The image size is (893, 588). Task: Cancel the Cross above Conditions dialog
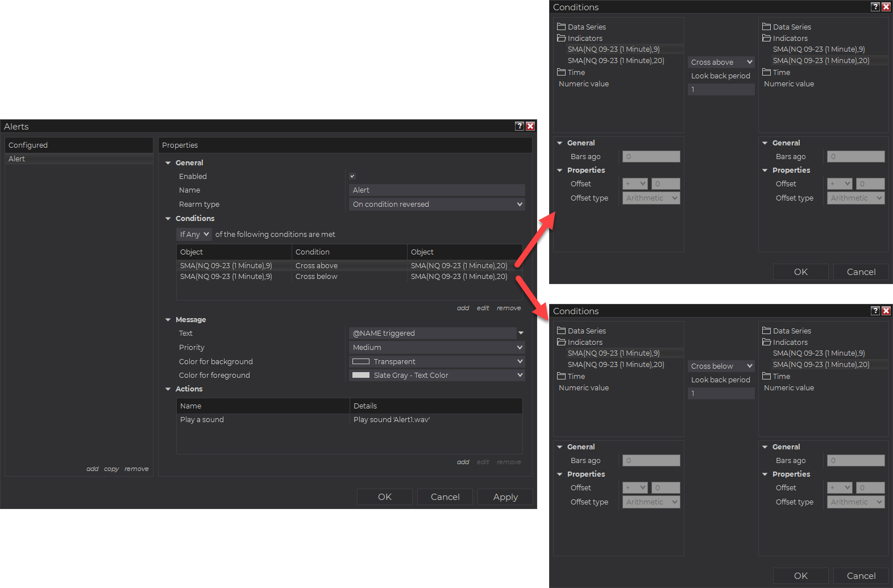tap(861, 272)
